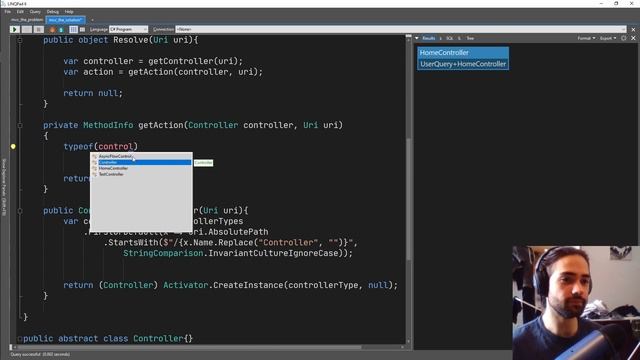Viewport: 640px width, 360px height.
Task: Close the results panel with the X
Action: tap(633, 38)
